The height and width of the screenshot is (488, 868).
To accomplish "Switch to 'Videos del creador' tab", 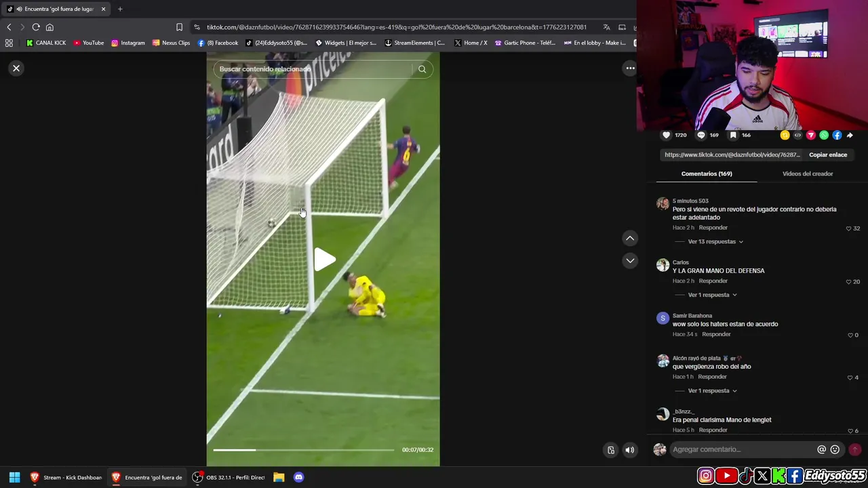I will click(x=808, y=174).
